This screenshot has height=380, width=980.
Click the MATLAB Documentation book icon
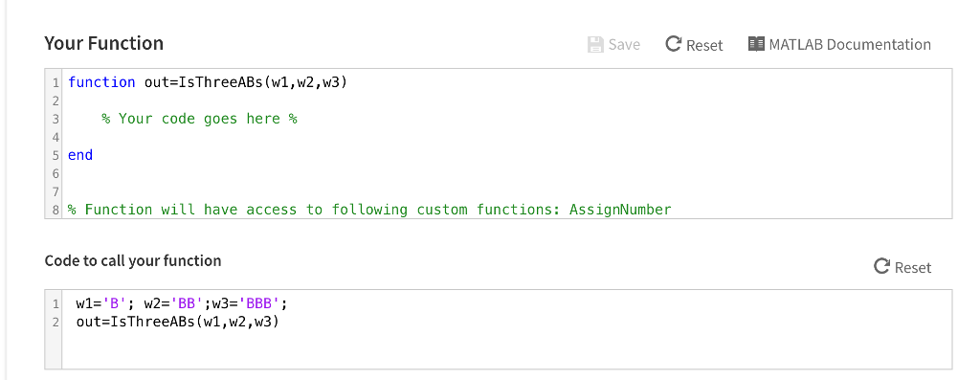756,44
